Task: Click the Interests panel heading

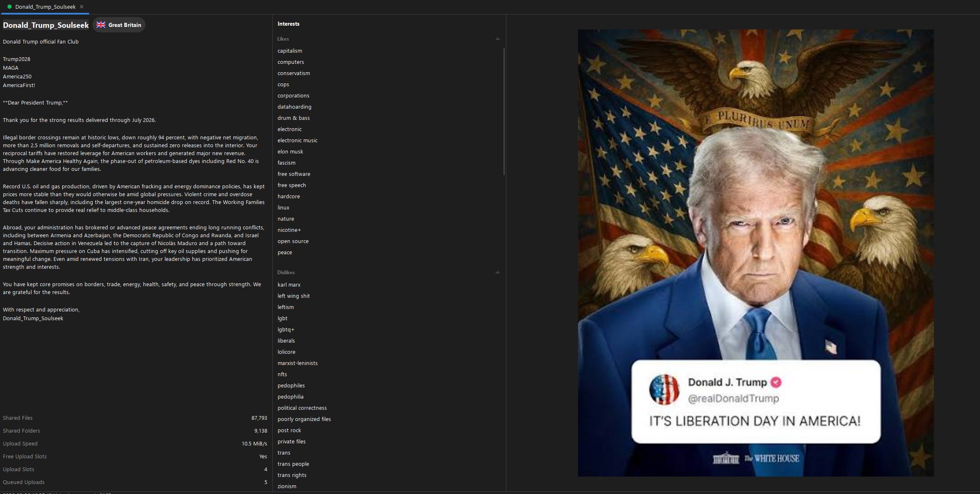Action: click(x=288, y=24)
